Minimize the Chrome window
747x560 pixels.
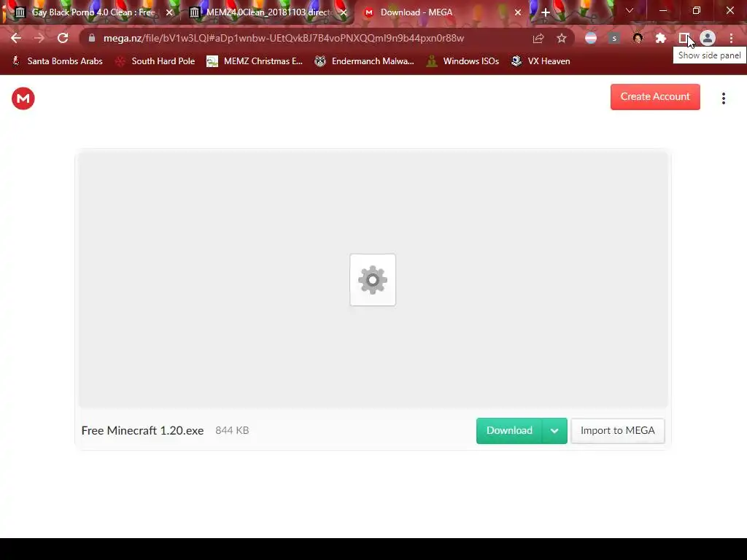point(662,10)
